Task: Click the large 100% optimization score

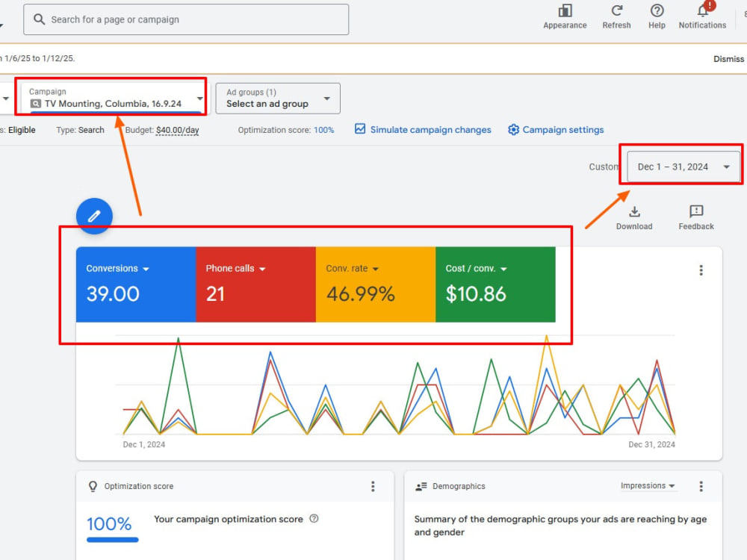Action: pyautogui.click(x=110, y=524)
